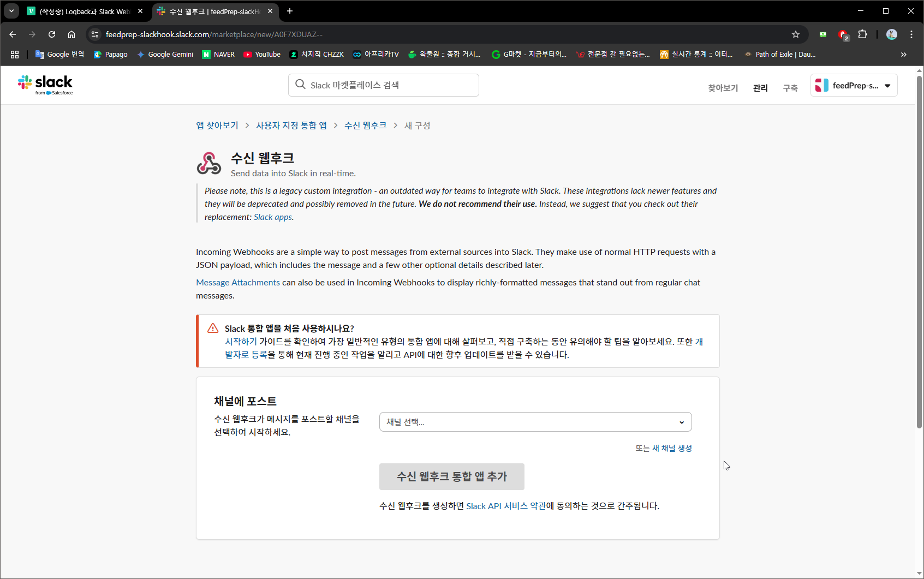Click the page vertical scrollbar thumb
924x579 pixels.
919,251
